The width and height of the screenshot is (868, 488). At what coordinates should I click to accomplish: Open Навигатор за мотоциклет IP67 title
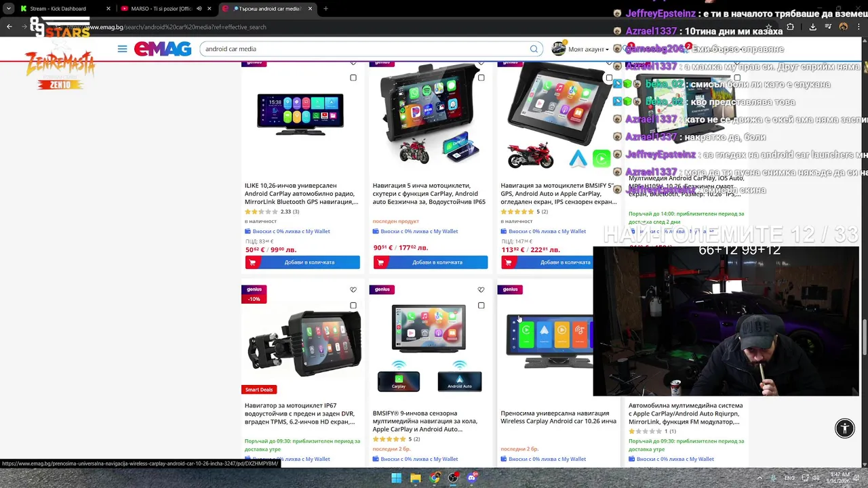[300, 413]
